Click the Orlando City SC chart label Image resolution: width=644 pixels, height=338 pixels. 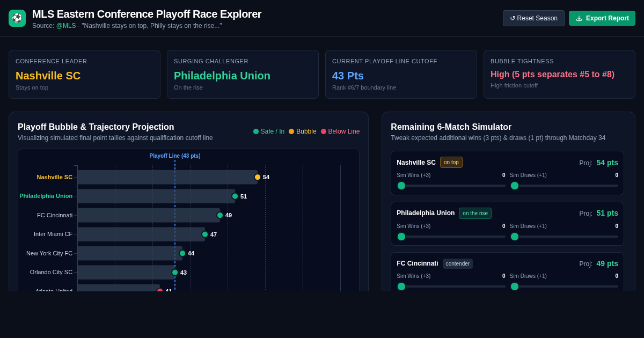tap(51, 272)
